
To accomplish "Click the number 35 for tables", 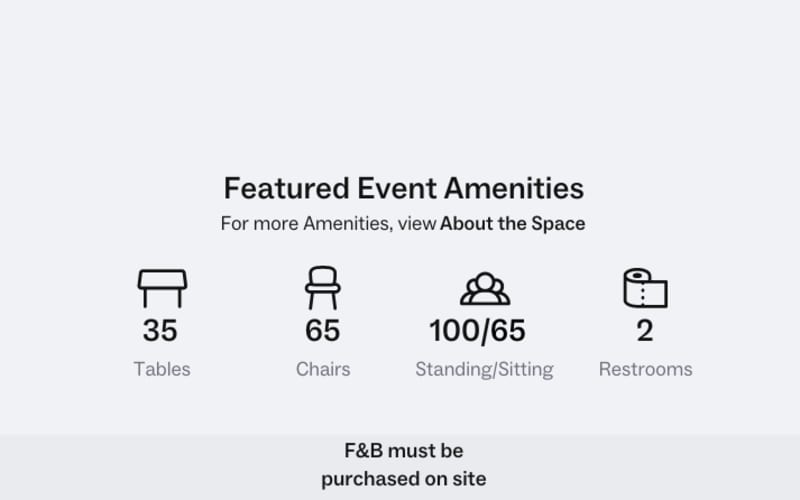I will (160, 330).
